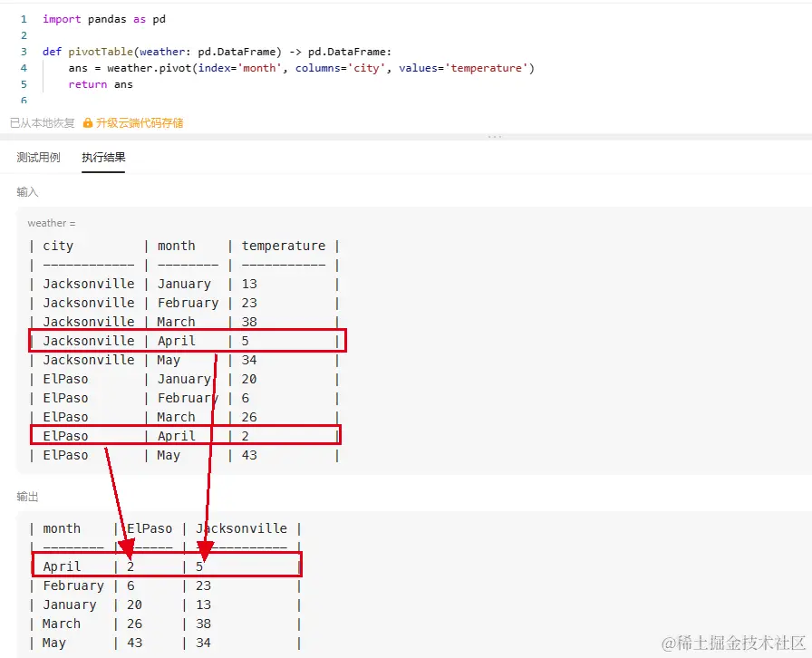Viewport: 812px width, 658px height.
Task: Click 'April' in the Jacksonville input row
Action: pos(177,341)
